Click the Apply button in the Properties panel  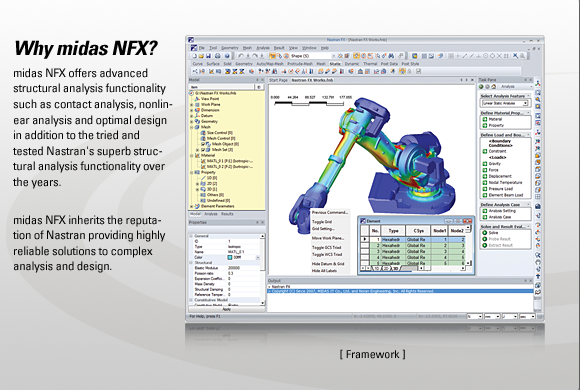tap(226, 309)
